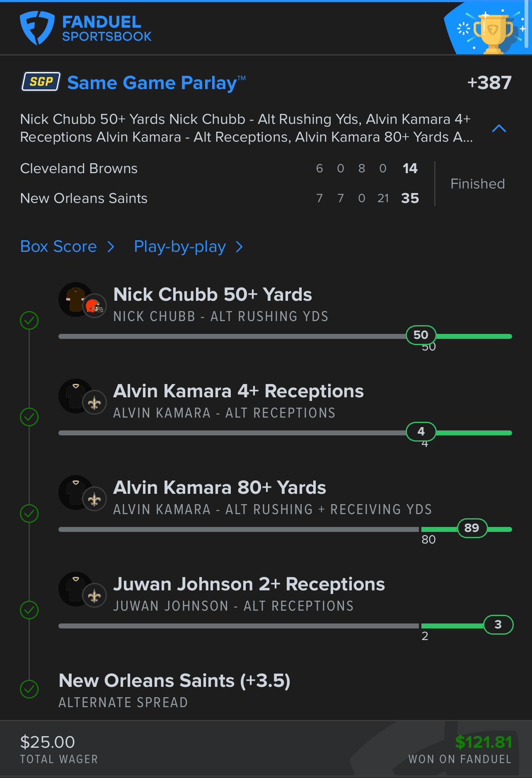Click the FanDuel Sportsbook shield logo
This screenshot has width=532, height=778.
coord(37,28)
